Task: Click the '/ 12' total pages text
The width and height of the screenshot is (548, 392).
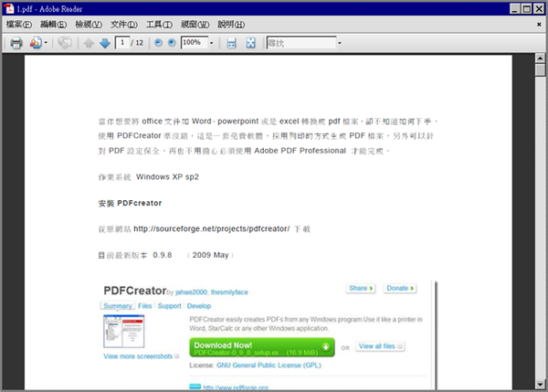Action: point(137,43)
